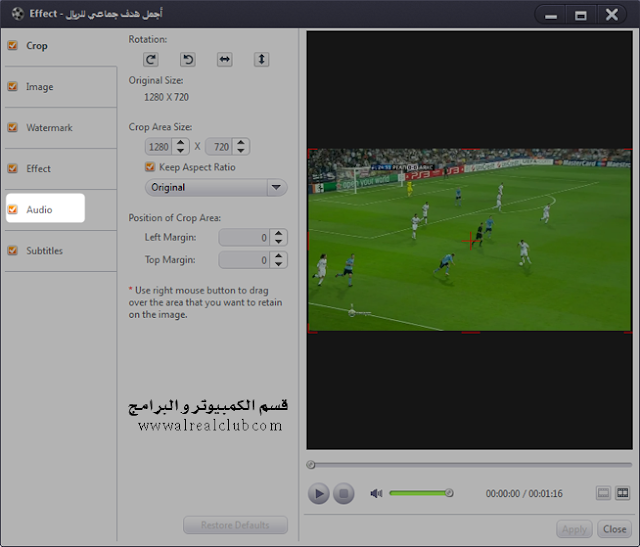Toggle Keep Aspect Ratio checkbox
Viewport: 640px width, 547px height.
click(150, 167)
